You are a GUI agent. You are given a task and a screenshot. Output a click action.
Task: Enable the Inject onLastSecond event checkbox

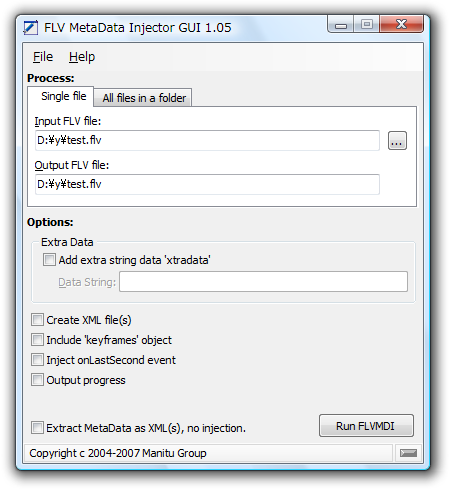pyautogui.click(x=37, y=360)
